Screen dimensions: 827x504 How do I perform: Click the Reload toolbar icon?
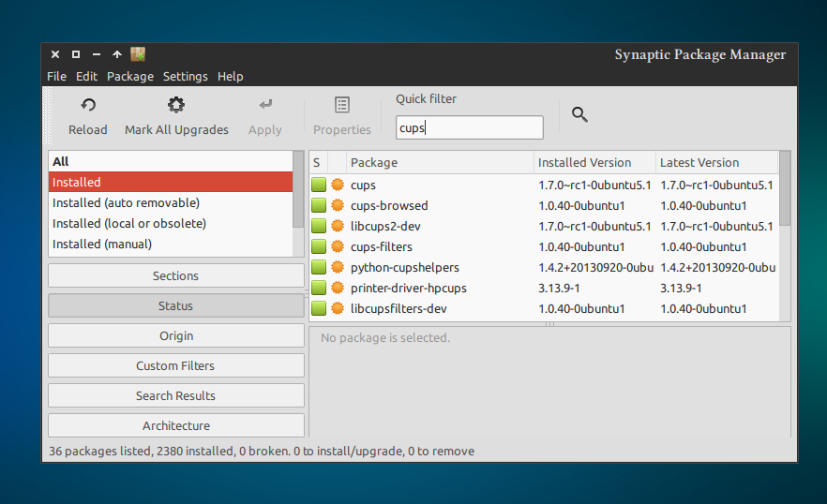88,105
